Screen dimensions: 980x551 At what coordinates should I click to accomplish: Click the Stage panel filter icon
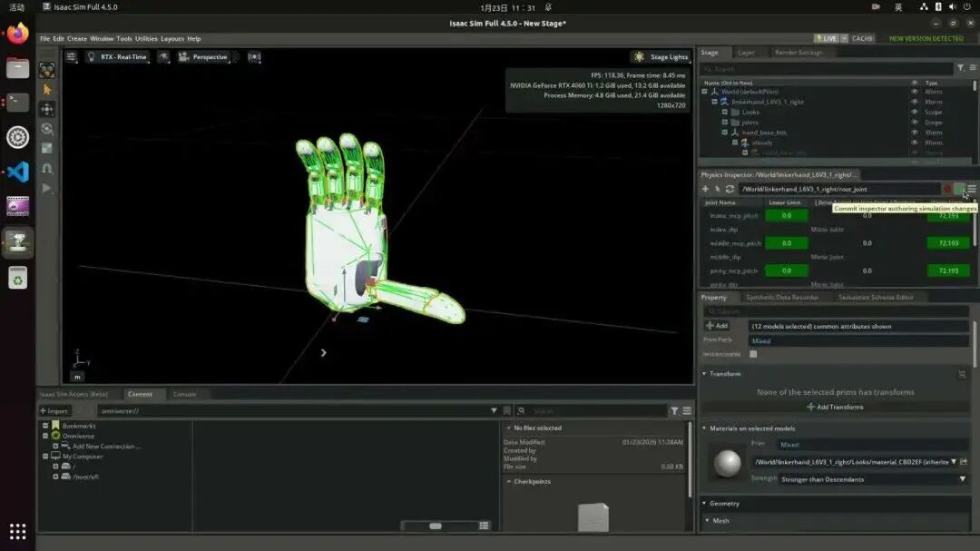[x=961, y=68]
